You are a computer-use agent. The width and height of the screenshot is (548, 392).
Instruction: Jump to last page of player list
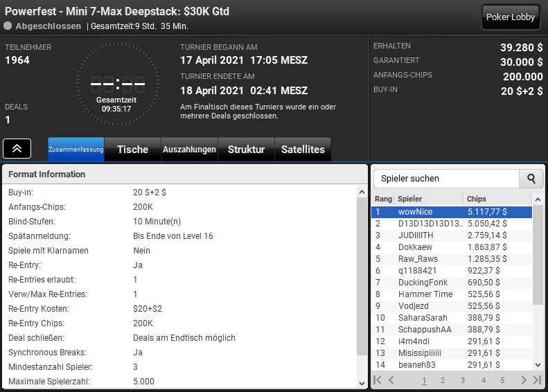[x=537, y=380]
